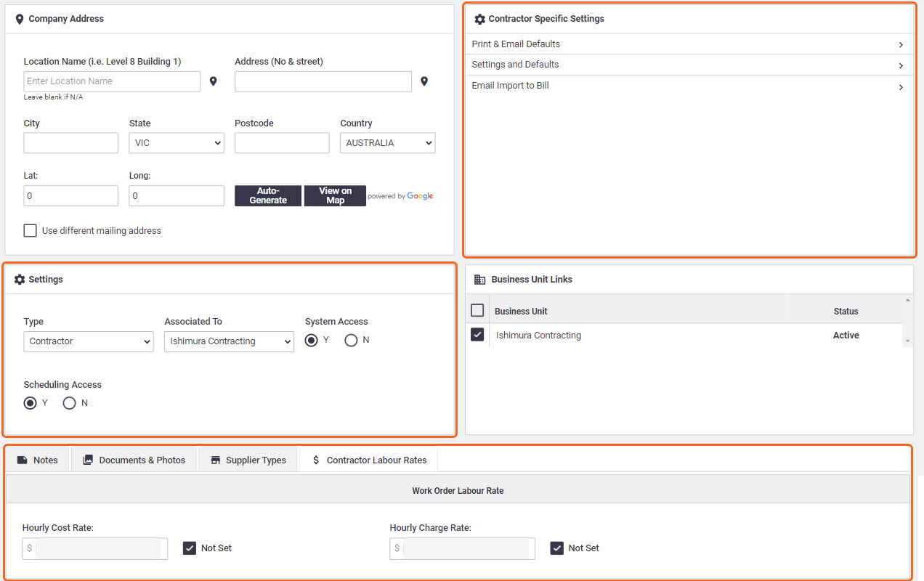Screen dimensions: 924x581
Task: Uncheck Not Set for Hourly Charge Rate
Action: (x=557, y=548)
